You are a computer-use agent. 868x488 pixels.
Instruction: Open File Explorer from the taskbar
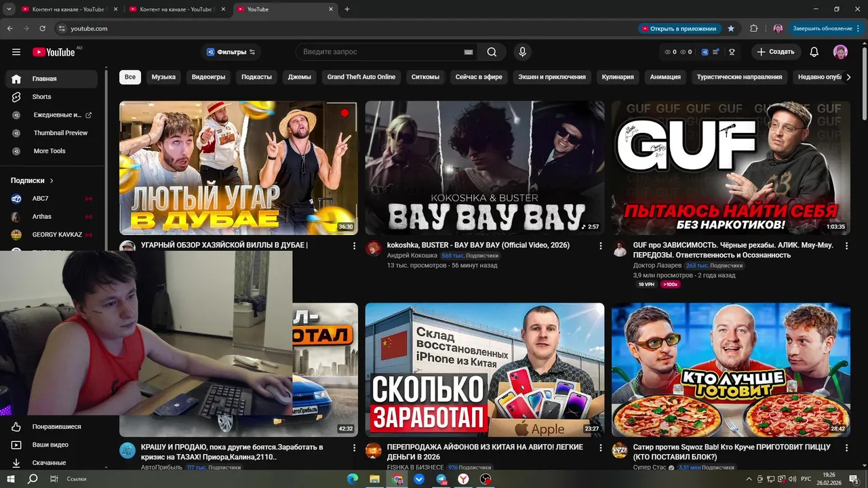click(374, 479)
